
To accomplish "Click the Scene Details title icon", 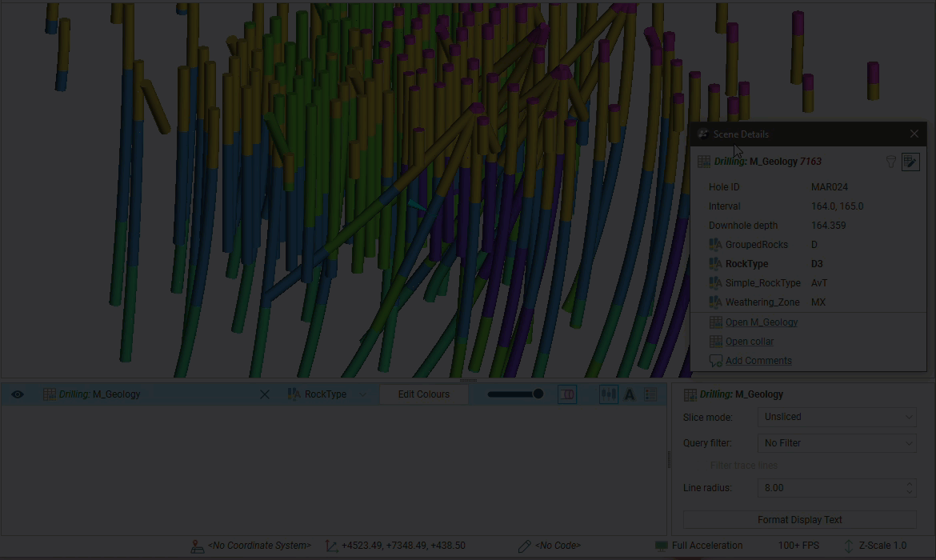I will pos(703,134).
